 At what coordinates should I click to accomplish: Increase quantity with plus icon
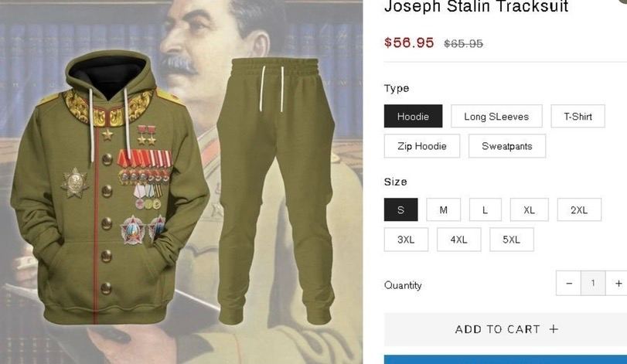[x=618, y=284]
